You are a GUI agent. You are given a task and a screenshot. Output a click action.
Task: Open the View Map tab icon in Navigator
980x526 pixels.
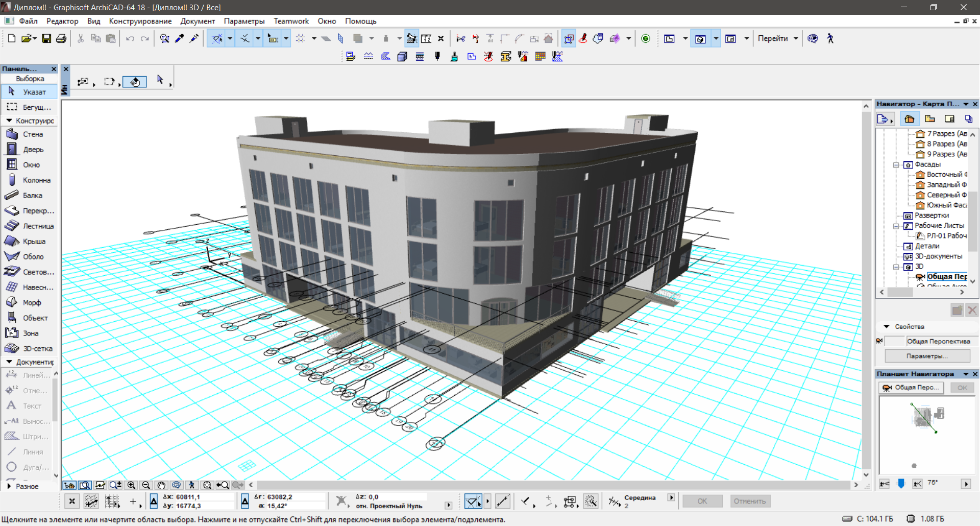pos(930,119)
